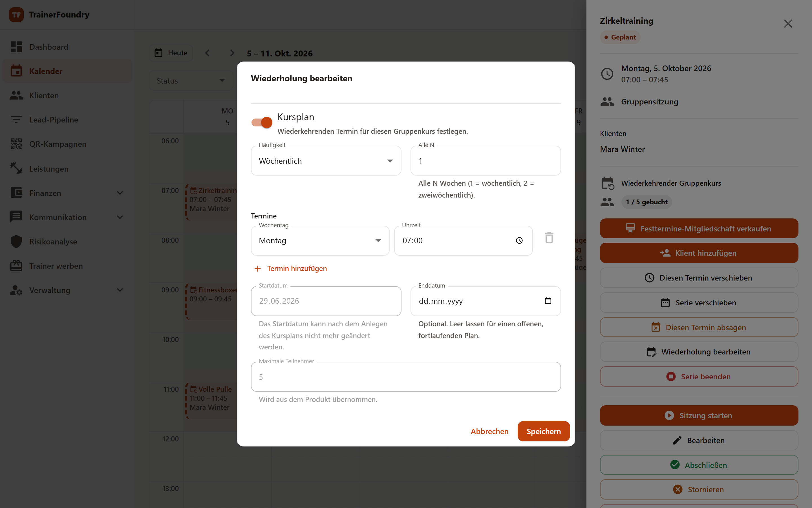Open the Status filter dropdown
Screen dimensions: 812x508
click(x=191, y=81)
